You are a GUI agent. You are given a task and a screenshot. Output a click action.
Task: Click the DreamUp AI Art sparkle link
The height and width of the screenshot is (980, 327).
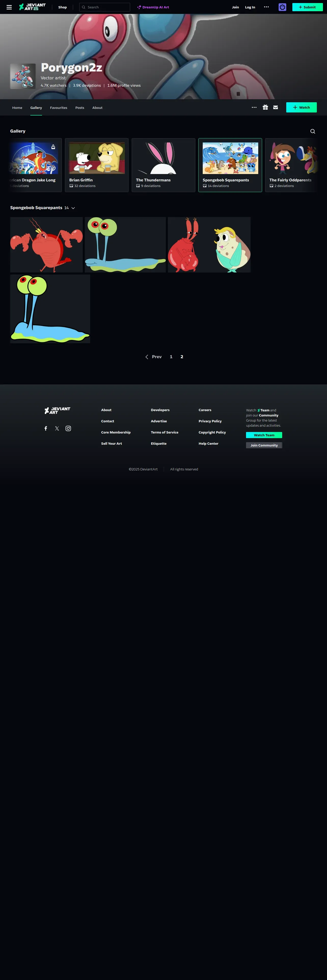coord(153,7)
